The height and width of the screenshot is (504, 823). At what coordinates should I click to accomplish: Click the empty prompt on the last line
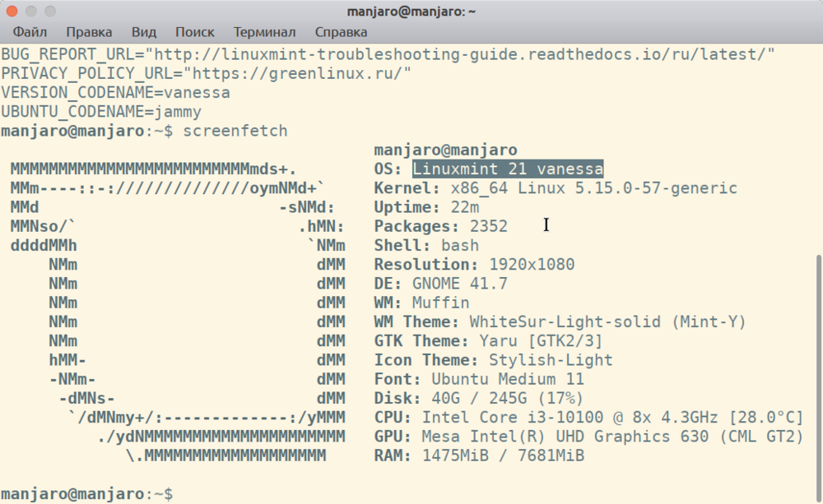point(87,493)
